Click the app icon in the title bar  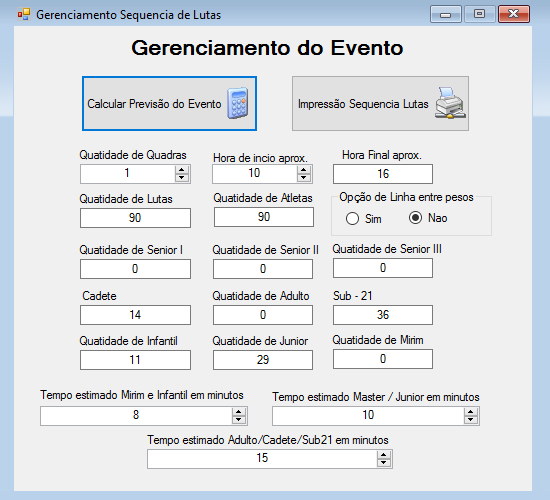(x=24, y=14)
